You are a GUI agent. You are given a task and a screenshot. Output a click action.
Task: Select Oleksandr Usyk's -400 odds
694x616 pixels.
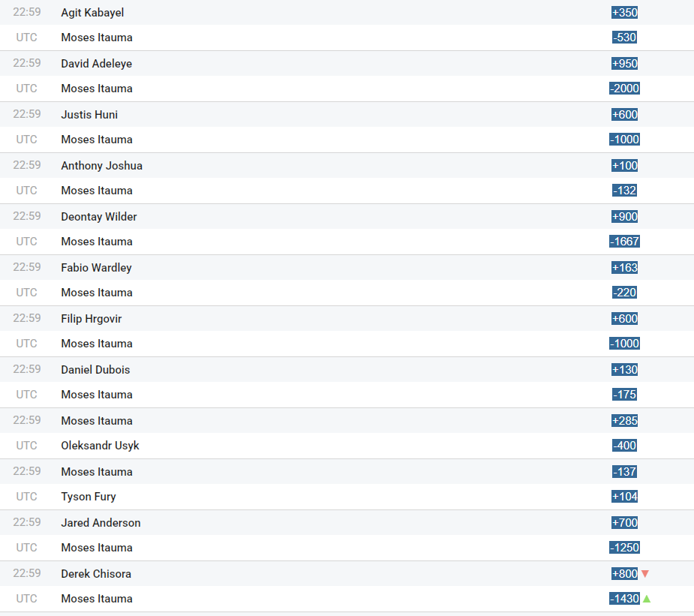624,446
